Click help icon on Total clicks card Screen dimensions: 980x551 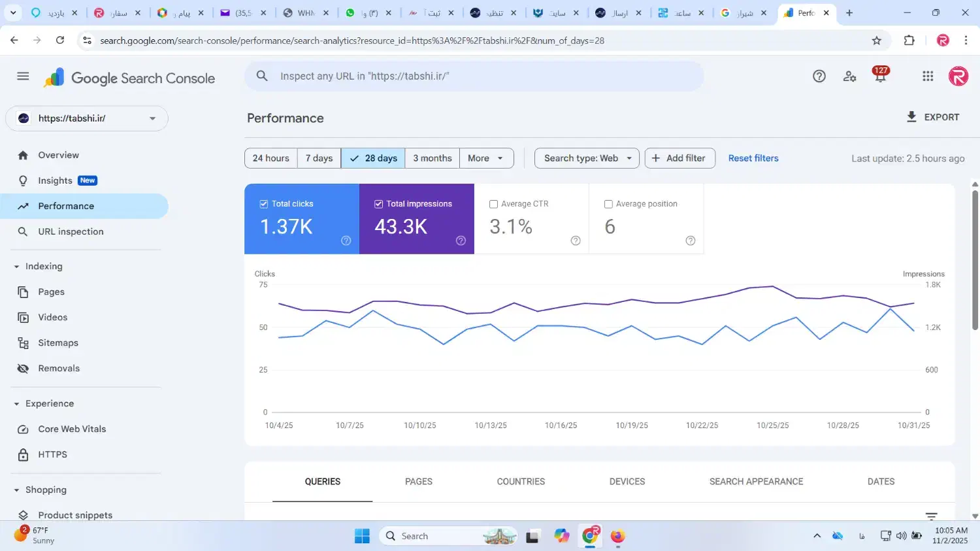pyautogui.click(x=346, y=241)
